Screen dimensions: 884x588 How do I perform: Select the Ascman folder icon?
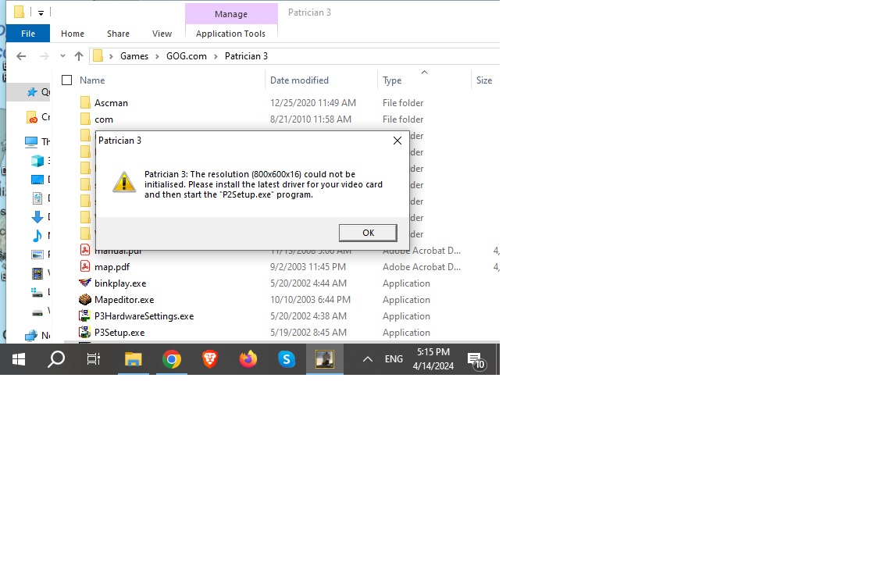click(x=85, y=102)
